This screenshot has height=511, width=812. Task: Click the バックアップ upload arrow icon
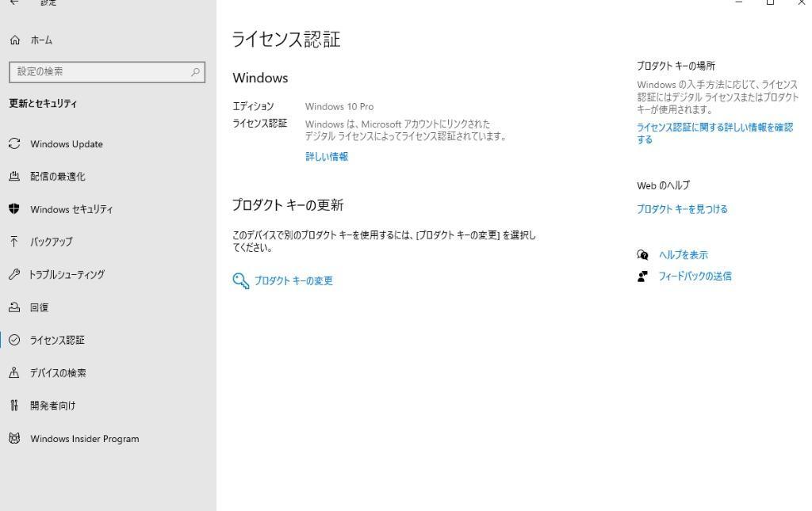pos(14,242)
